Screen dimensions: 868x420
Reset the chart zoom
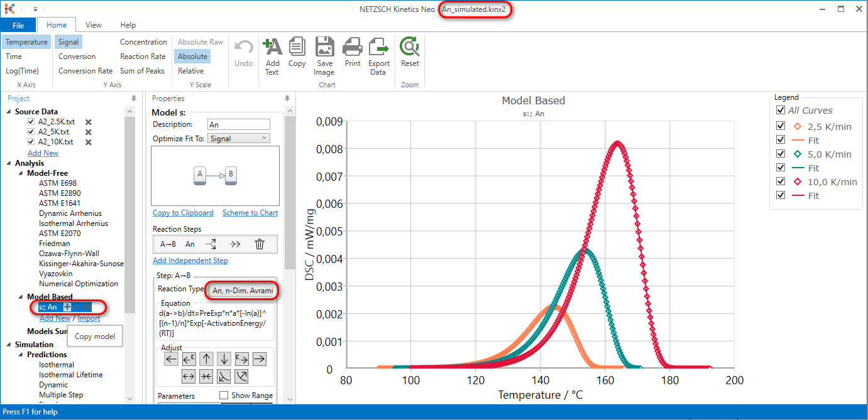(409, 50)
